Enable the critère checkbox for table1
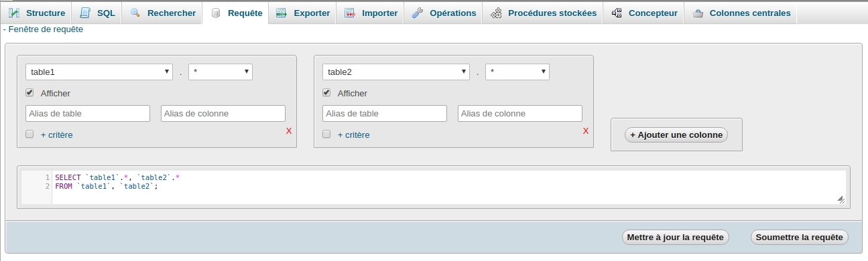 tap(29, 134)
